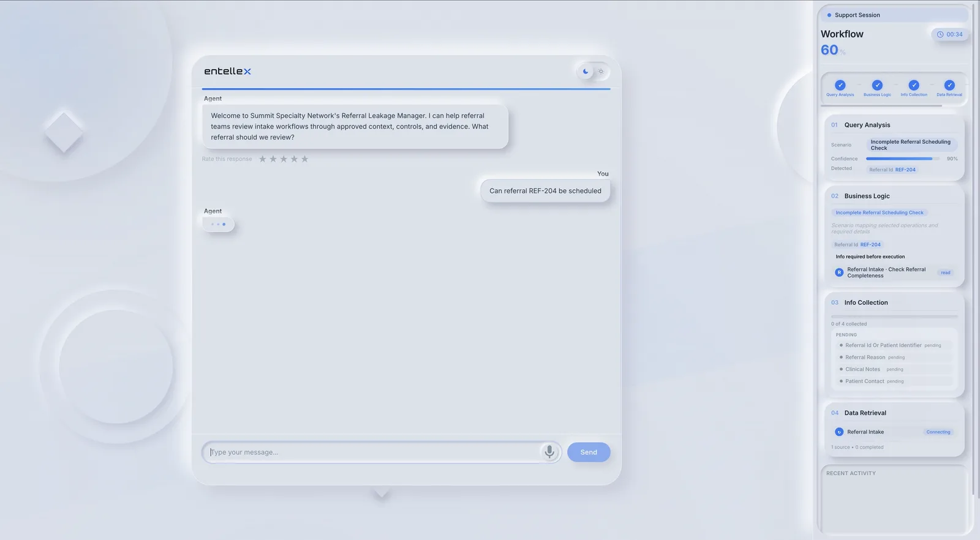
Task: Click the entellex logo
Action: click(x=227, y=72)
